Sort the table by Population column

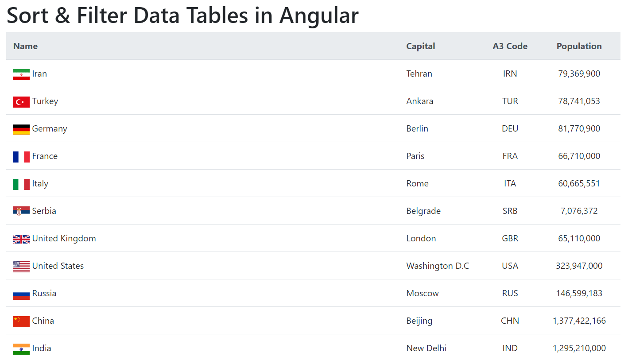[579, 46]
